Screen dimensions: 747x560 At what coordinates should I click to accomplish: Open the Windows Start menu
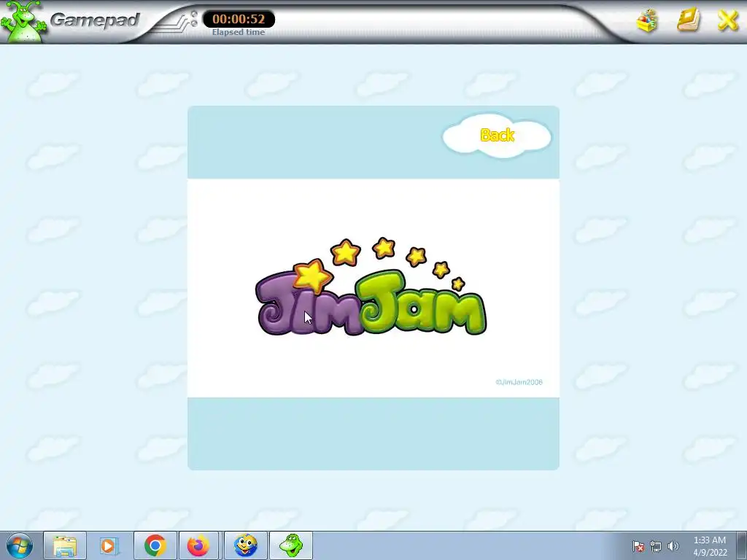(x=20, y=545)
